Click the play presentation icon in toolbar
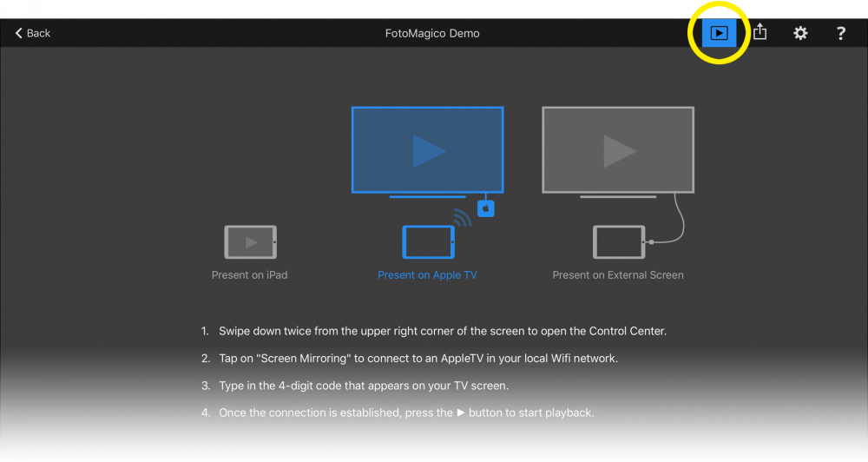This screenshot has width=868, height=462. tap(719, 33)
